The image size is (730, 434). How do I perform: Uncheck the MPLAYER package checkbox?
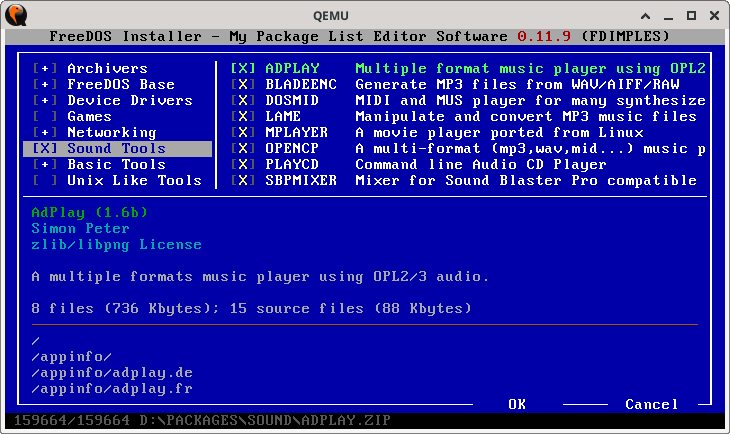tap(243, 132)
